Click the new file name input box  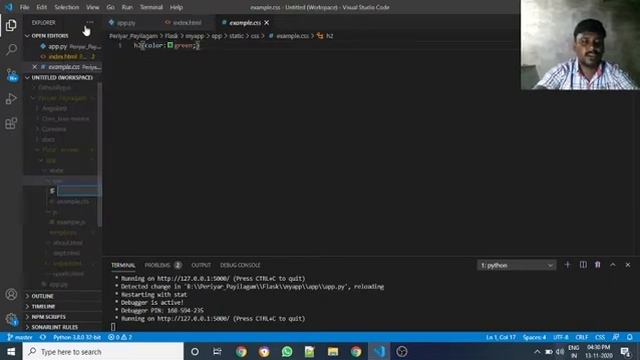78,191
